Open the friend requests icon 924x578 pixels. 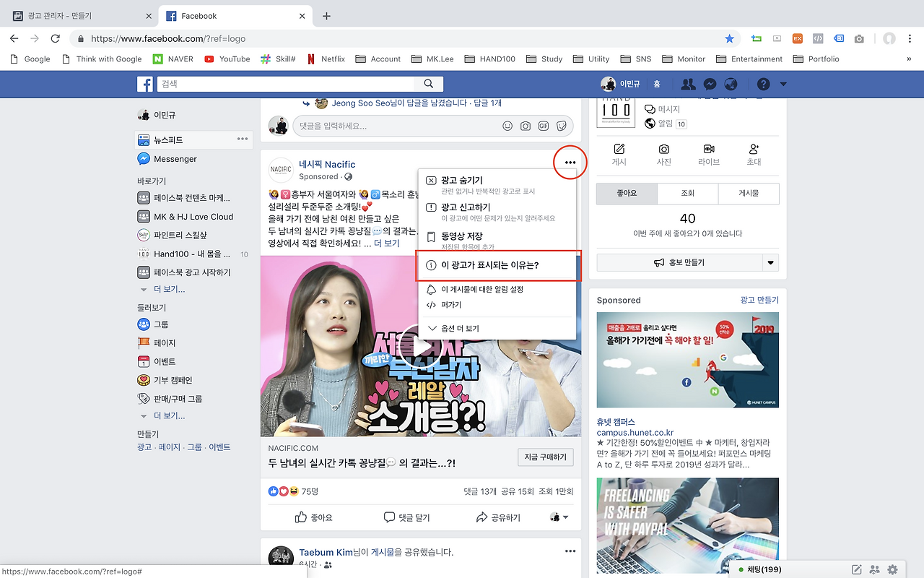coord(688,84)
